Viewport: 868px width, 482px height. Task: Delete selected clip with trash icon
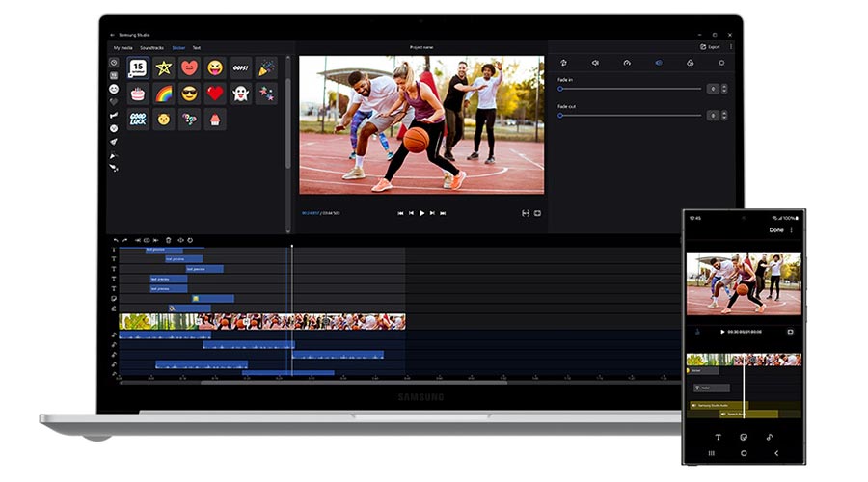168,240
